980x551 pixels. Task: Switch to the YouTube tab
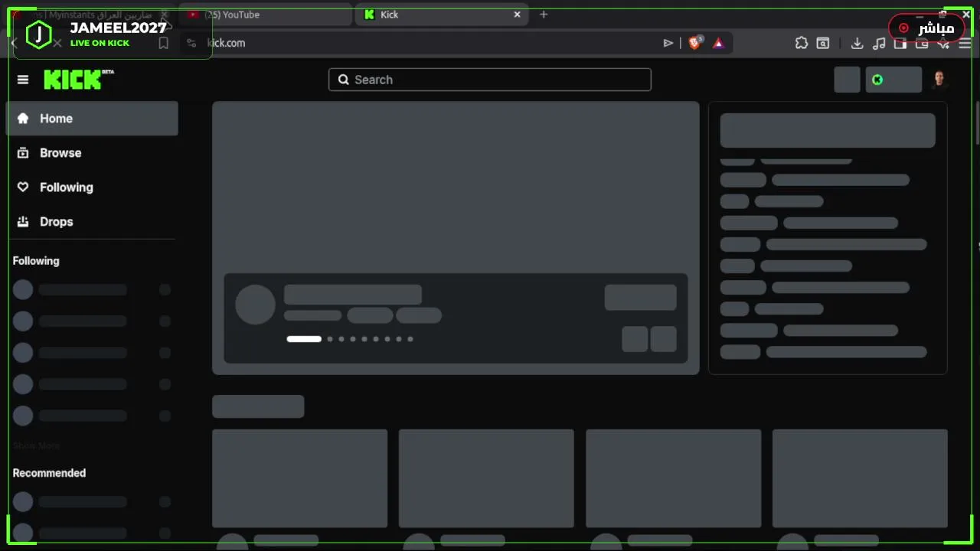tap(266, 15)
